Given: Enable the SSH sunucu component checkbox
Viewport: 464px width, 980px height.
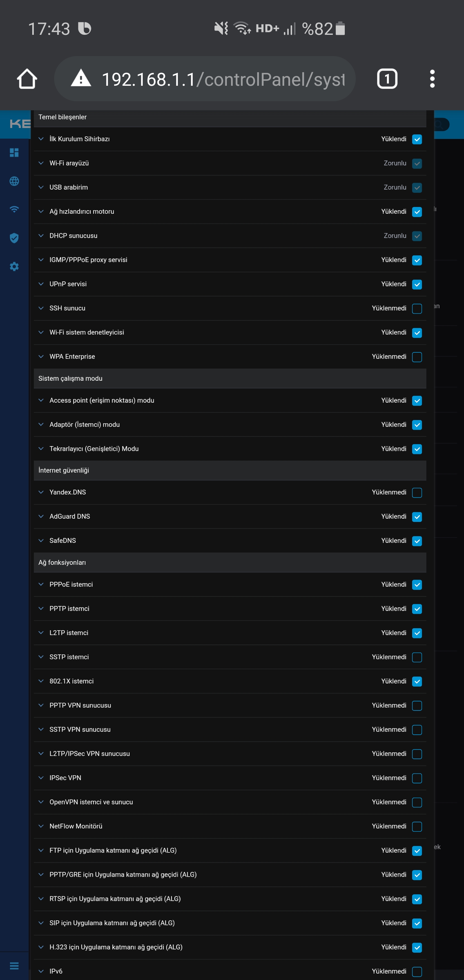Looking at the screenshot, I should (417, 309).
